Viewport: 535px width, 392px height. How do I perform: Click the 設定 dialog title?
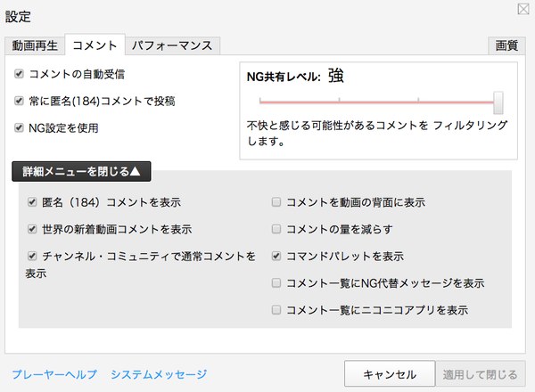[18, 16]
